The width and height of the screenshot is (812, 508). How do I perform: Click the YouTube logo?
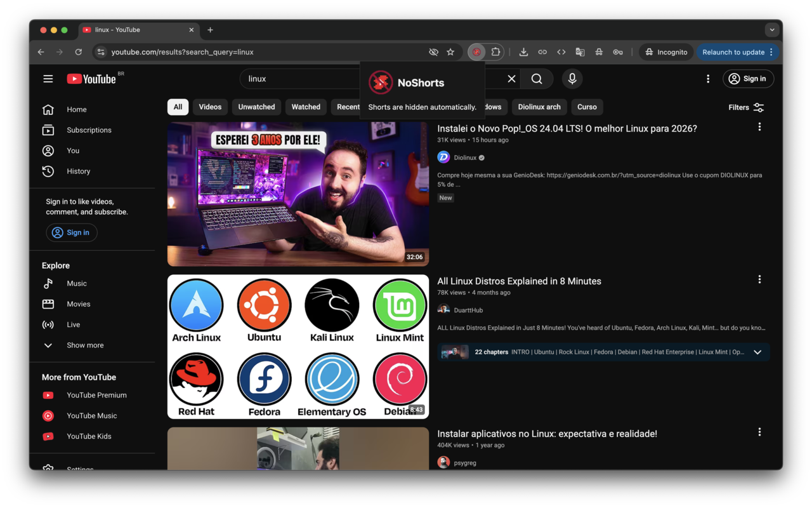click(91, 79)
